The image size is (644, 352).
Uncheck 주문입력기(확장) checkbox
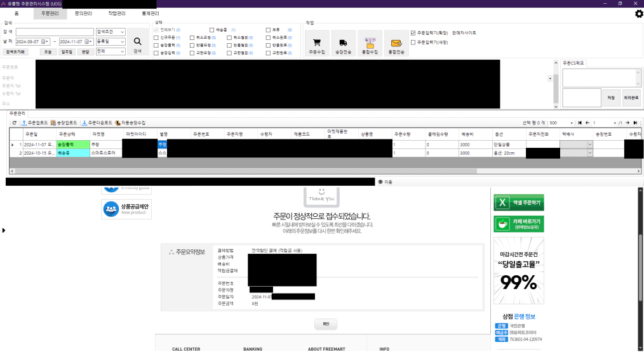point(413,33)
